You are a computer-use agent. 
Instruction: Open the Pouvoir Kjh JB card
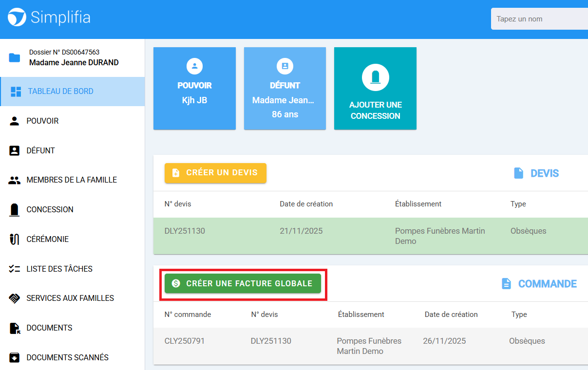click(194, 89)
